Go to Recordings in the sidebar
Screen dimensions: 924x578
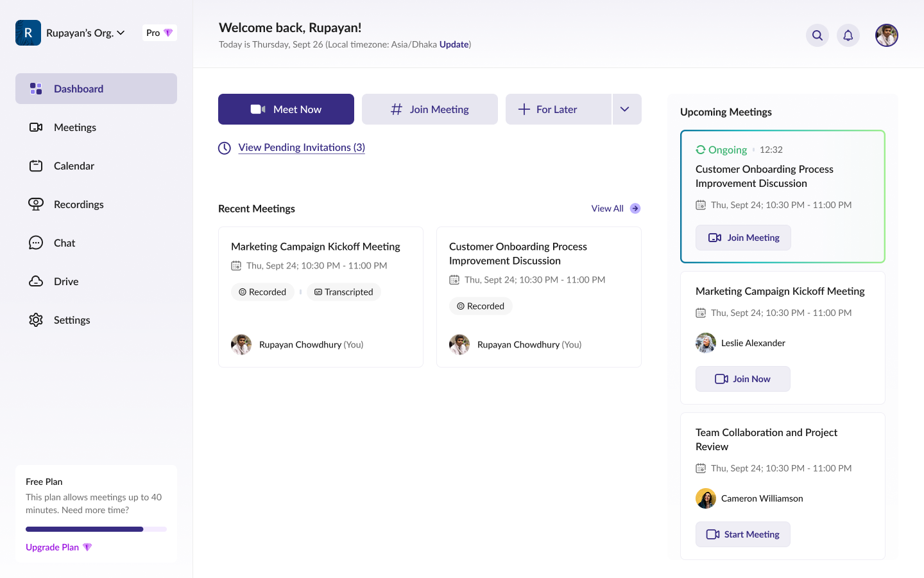pos(78,204)
